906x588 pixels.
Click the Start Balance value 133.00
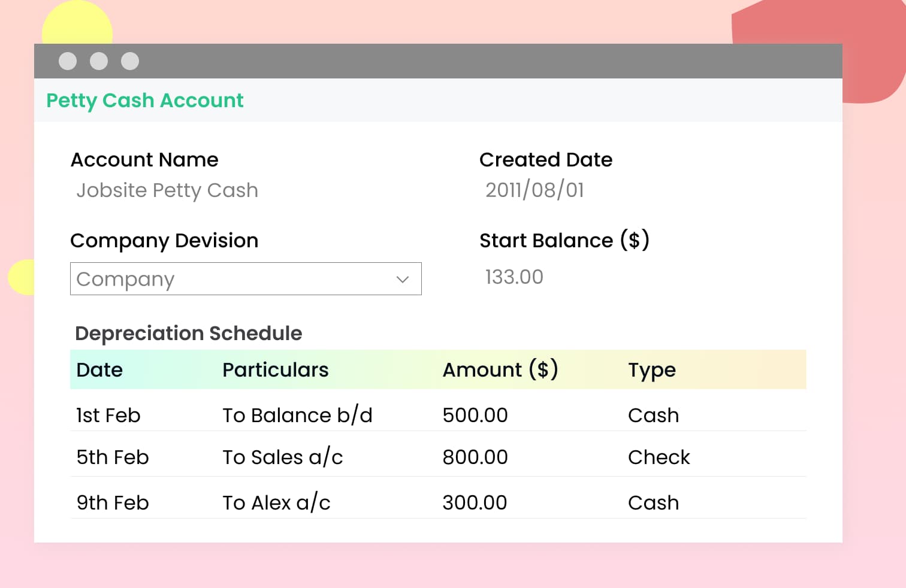tap(514, 277)
